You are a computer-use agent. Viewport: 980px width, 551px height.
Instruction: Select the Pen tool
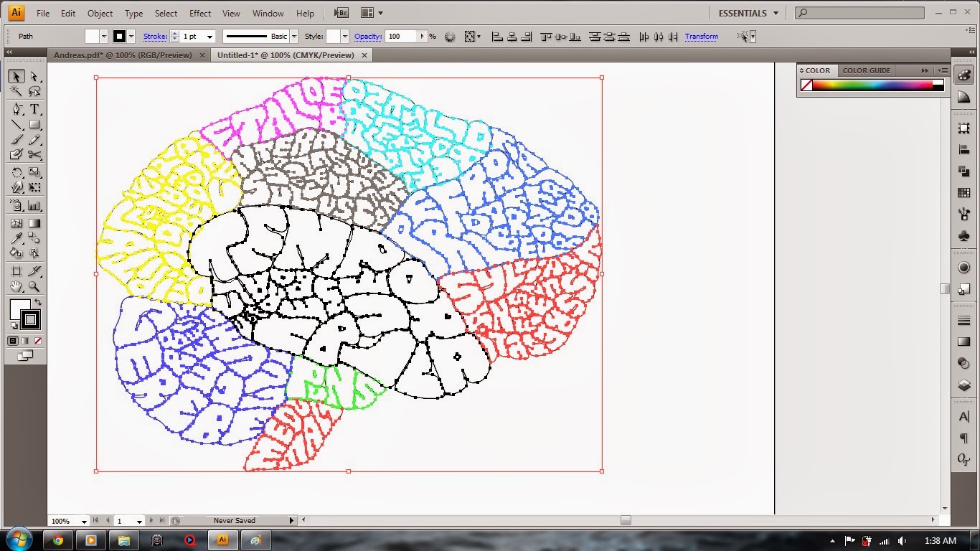16,109
